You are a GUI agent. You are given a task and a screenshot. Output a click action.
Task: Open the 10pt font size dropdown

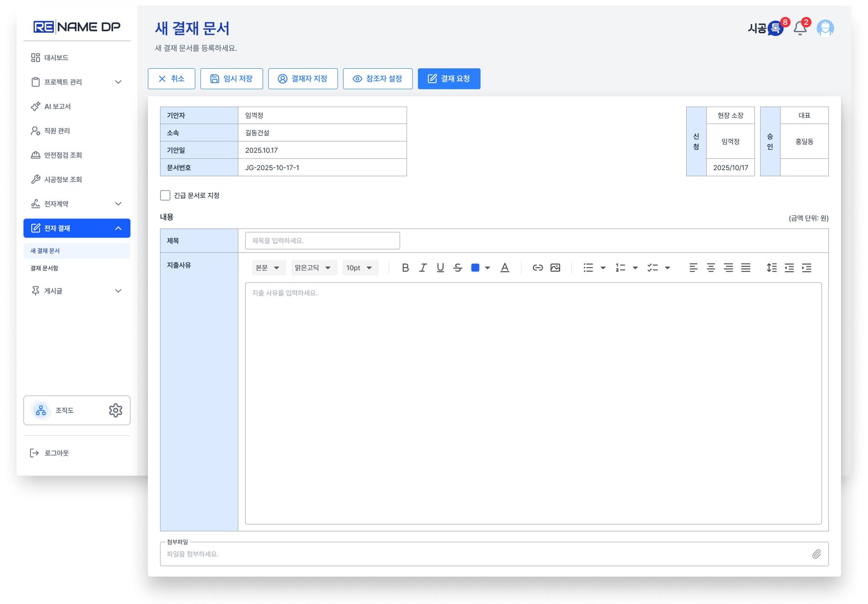pos(360,268)
